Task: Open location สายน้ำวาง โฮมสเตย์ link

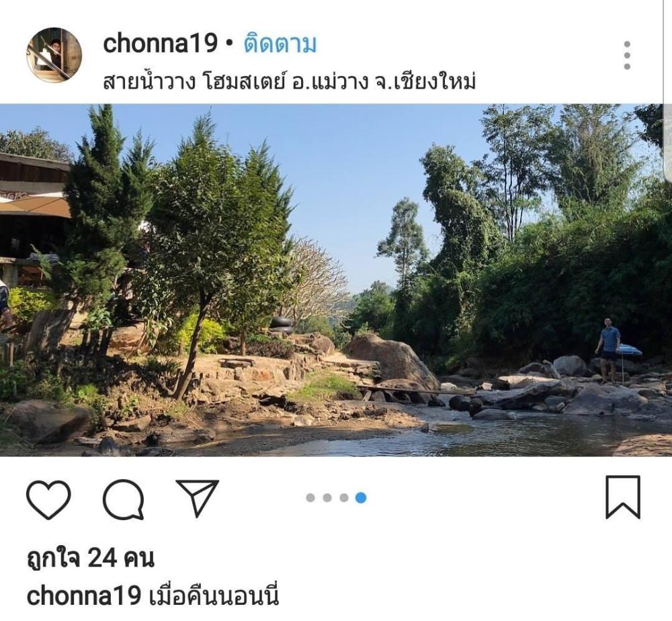Action: (x=290, y=81)
